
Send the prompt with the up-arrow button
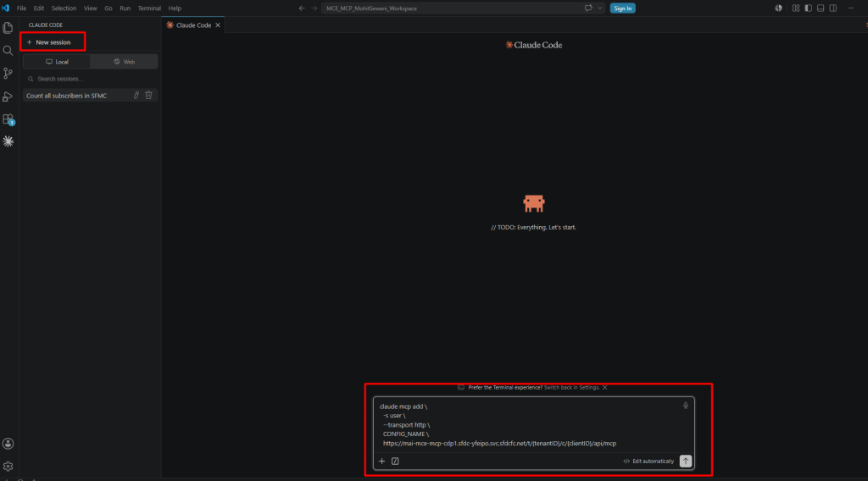coord(685,461)
